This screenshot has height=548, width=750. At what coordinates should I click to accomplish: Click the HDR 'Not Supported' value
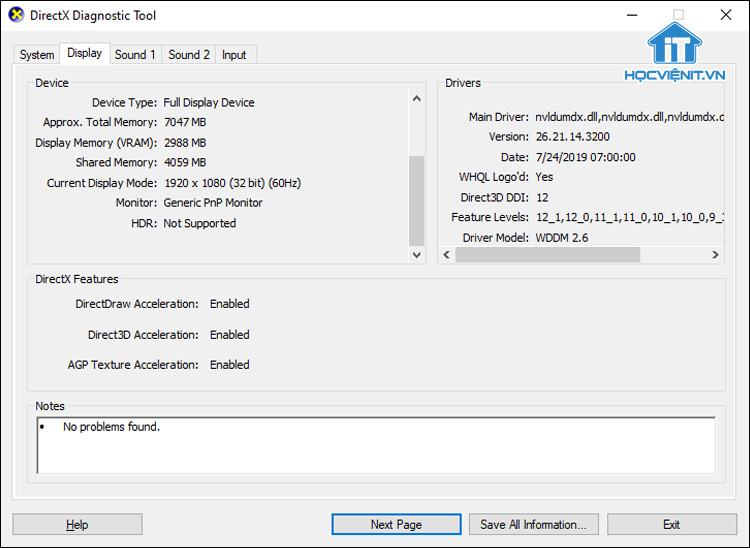click(x=200, y=223)
